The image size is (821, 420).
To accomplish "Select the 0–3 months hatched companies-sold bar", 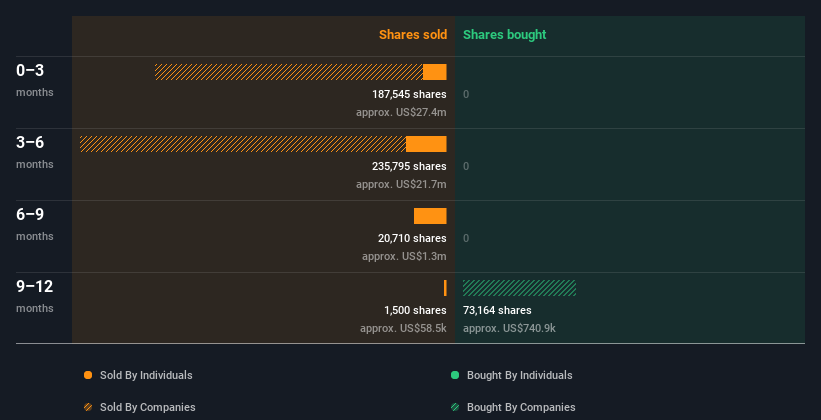I will [x=288, y=72].
